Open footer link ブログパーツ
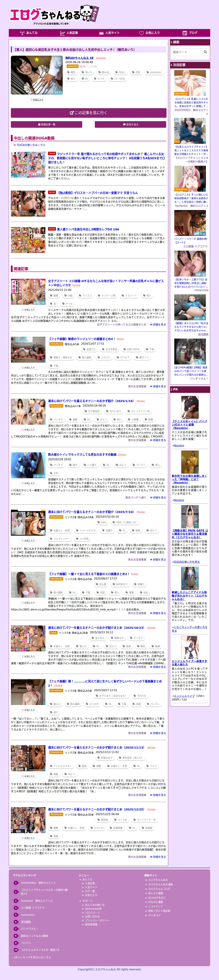This screenshot has width=219, height=980. (92, 913)
